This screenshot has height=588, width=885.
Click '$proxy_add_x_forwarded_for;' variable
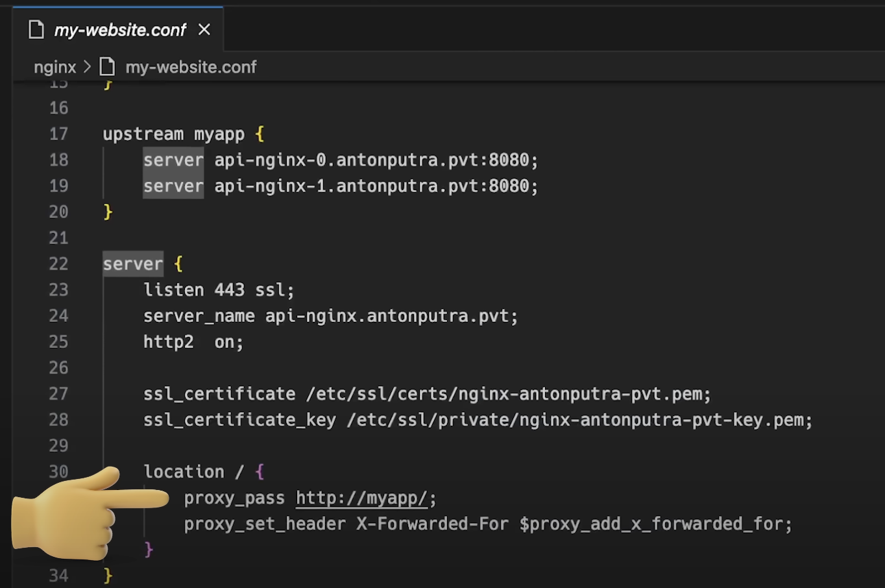point(655,524)
